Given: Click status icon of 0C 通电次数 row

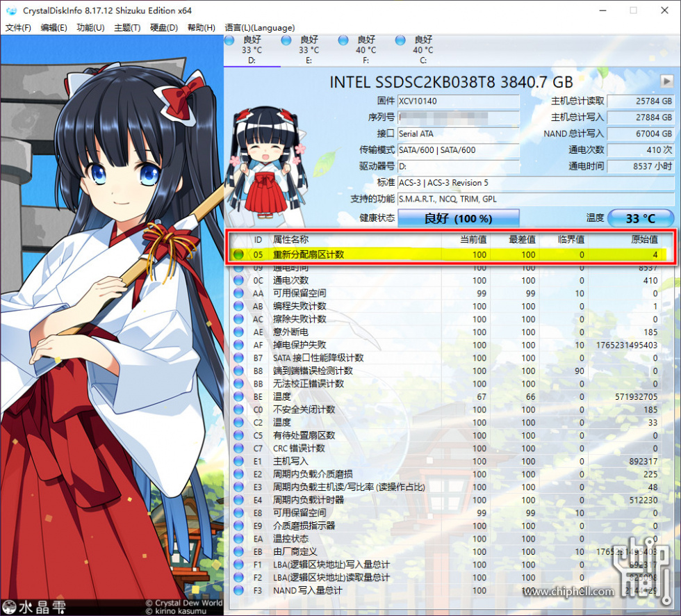Looking at the screenshot, I should [238, 281].
